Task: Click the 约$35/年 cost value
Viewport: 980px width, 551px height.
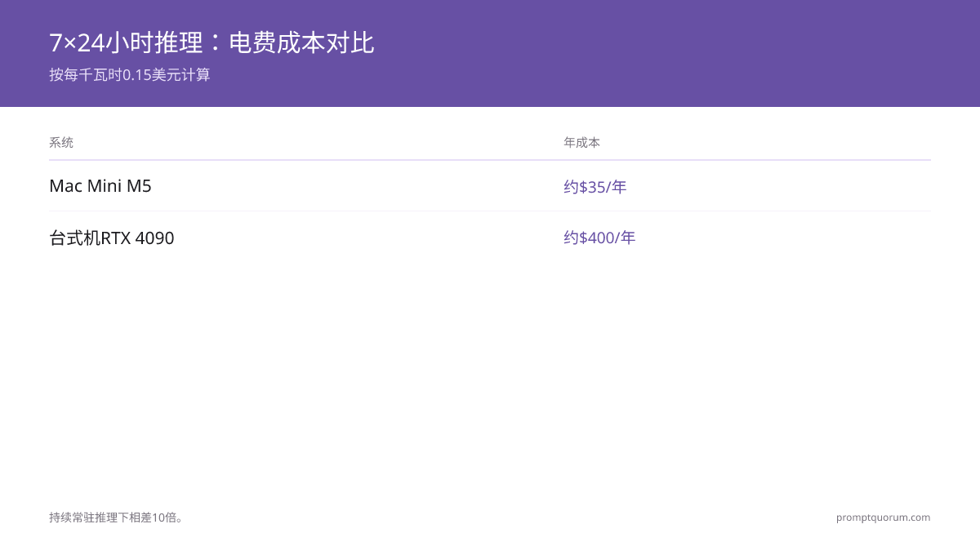Action: click(595, 187)
